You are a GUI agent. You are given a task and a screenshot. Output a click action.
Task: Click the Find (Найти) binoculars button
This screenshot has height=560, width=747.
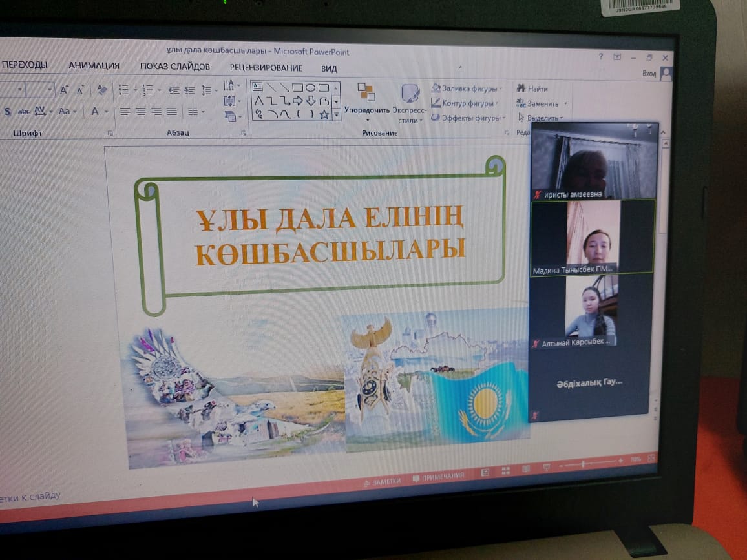point(532,88)
